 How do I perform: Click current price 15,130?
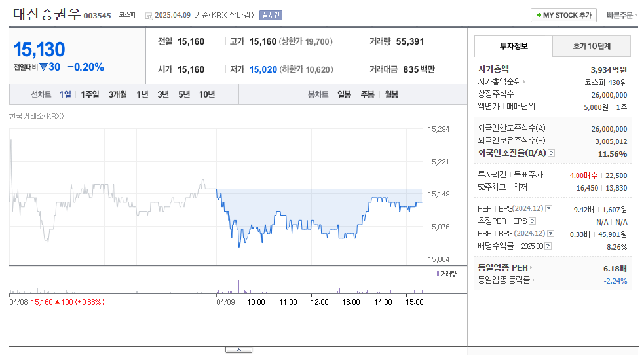tap(39, 50)
